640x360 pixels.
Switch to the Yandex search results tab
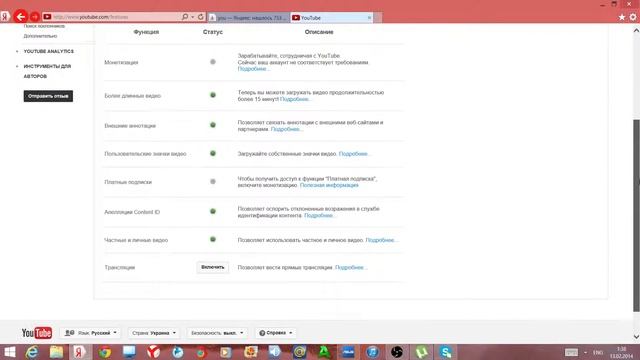coord(249,18)
